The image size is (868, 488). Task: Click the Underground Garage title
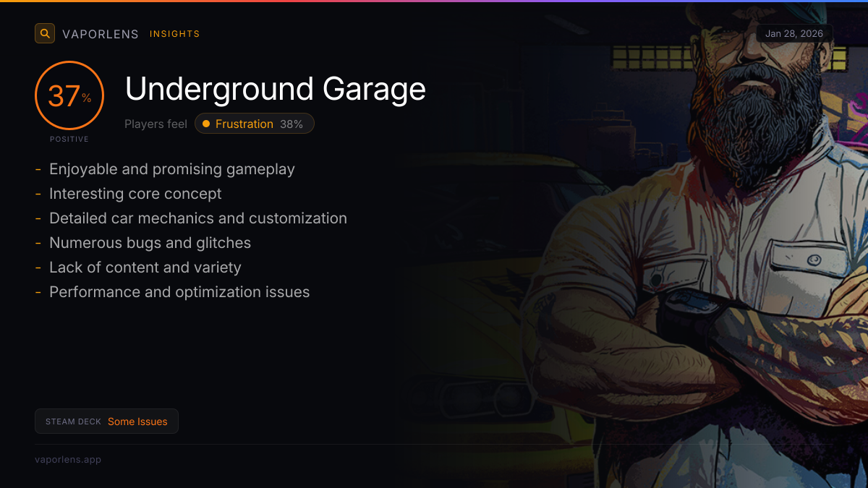pos(276,89)
